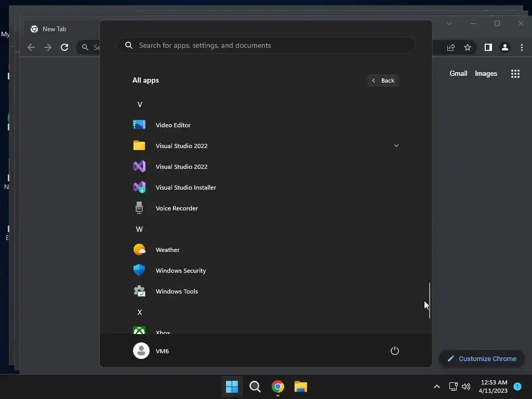
Task: Select the New Tab tab in Chrome
Action: point(61,29)
